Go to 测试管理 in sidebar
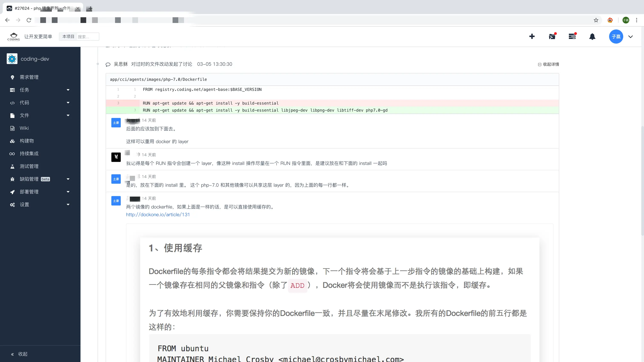Image resolution: width=644 pixels, height=362 pixels. [29, 166]
